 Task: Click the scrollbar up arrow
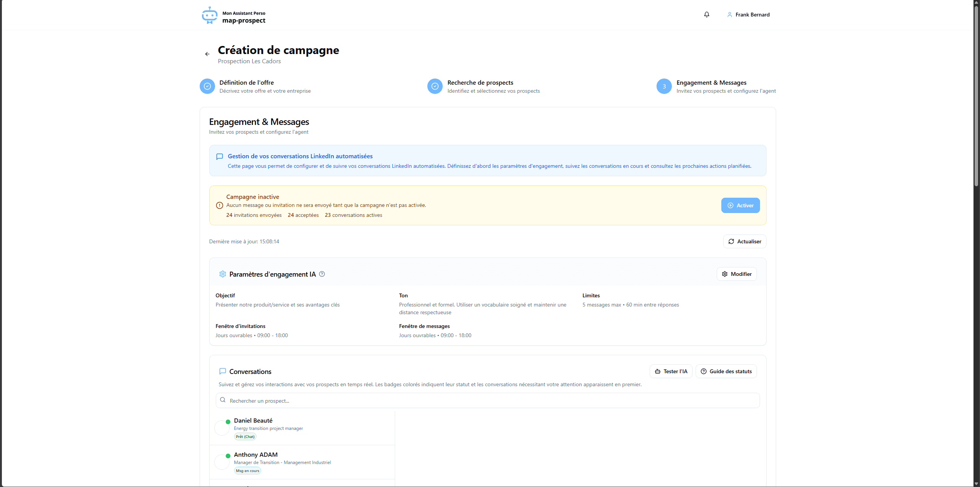[x=976, y=2]
